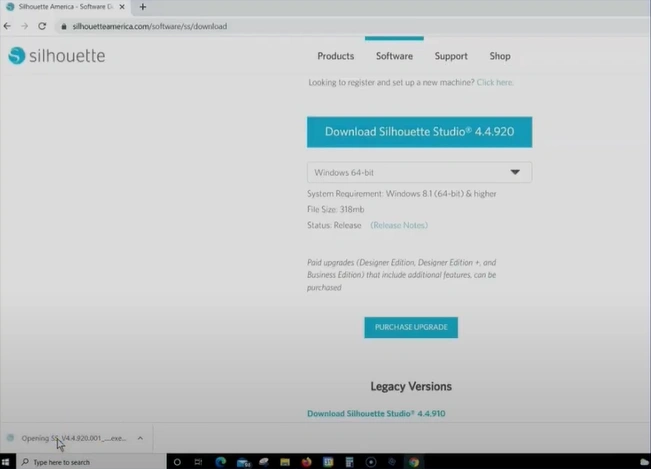The height and width of the screenshot is (469, 651).
Task: Open the Products menu
Action: (335, 56)
